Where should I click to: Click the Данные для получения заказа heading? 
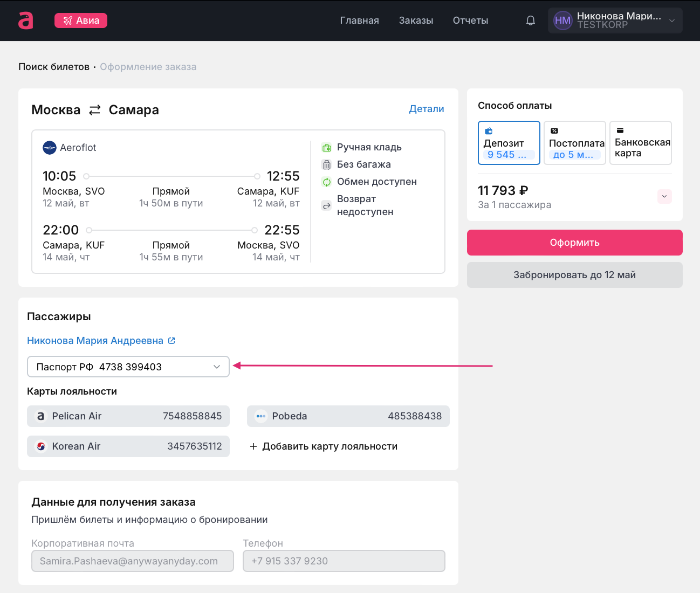[x=113, y=502]
